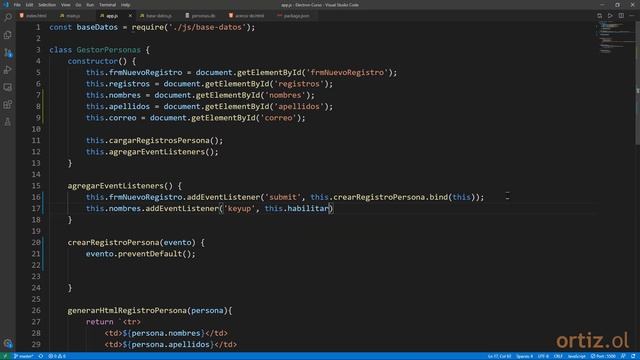The image size is (640, 360).
Task: Click 'submit' string on line 16
Action: (x=282, y=197)
